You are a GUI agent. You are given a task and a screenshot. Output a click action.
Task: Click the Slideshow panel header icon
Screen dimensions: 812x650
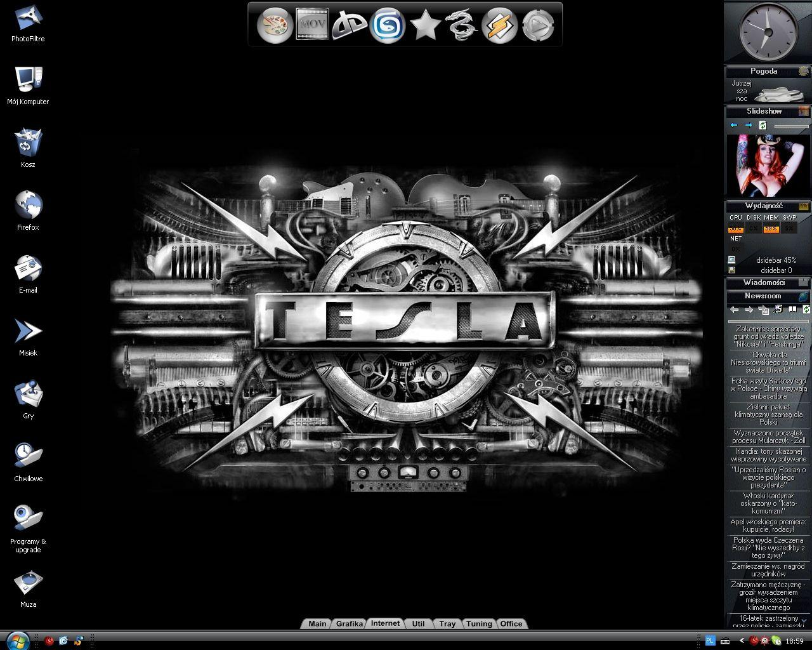pos(804,112)
